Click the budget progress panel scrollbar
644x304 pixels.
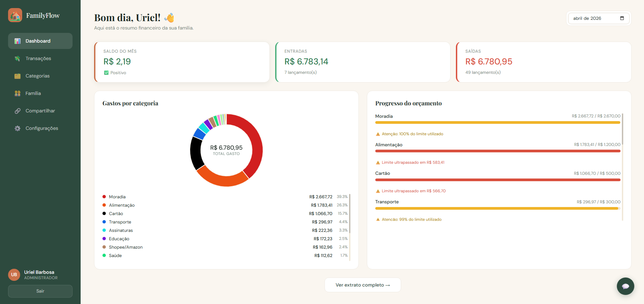622,129
